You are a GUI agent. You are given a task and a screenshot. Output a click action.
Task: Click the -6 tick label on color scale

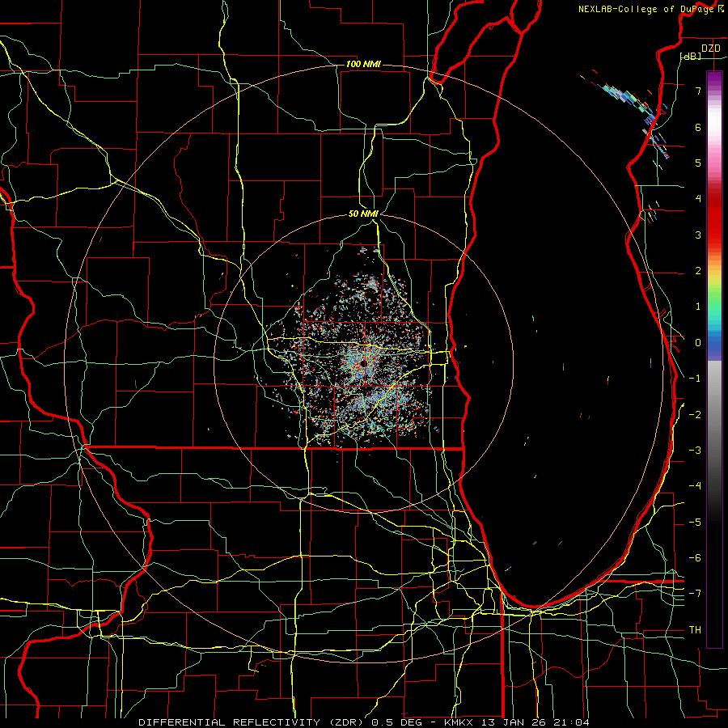click(x=695, y=557)
